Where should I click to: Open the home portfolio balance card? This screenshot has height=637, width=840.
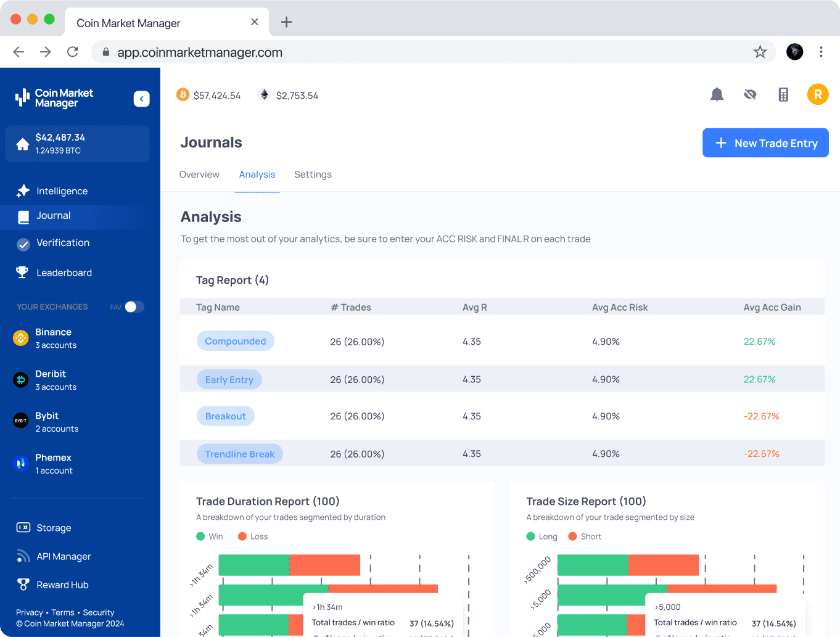pyautogui.click(x=77, y=144)
